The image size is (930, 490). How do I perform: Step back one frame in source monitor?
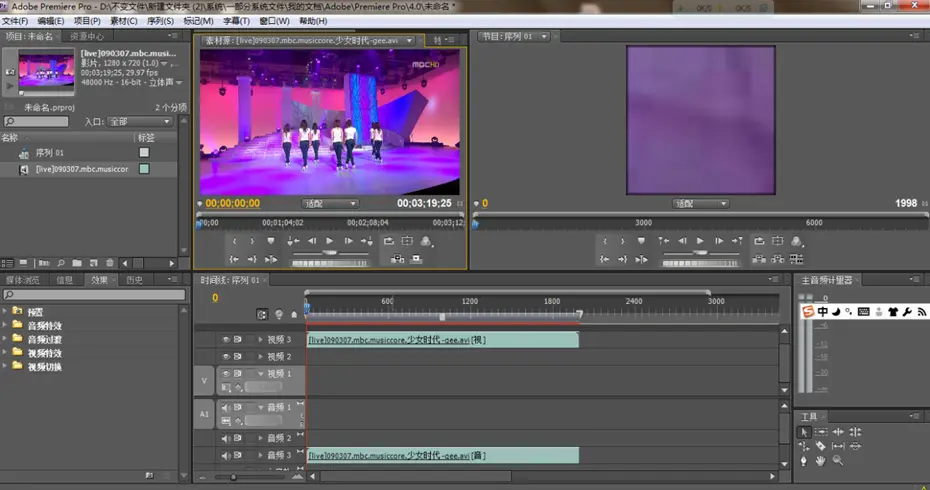pos(312,241)
